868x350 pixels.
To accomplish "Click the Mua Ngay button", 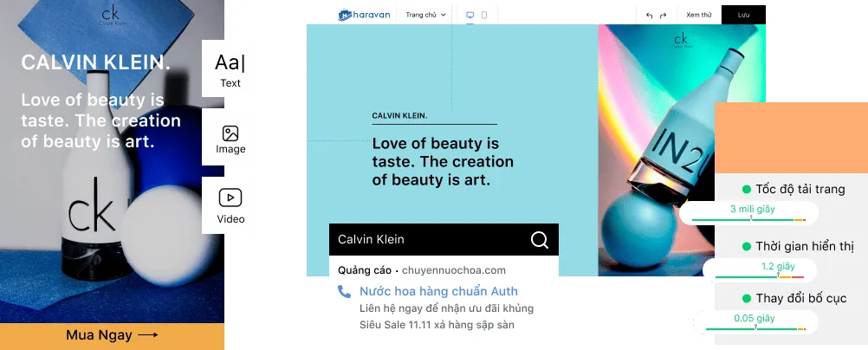I will tap(112, 335).
